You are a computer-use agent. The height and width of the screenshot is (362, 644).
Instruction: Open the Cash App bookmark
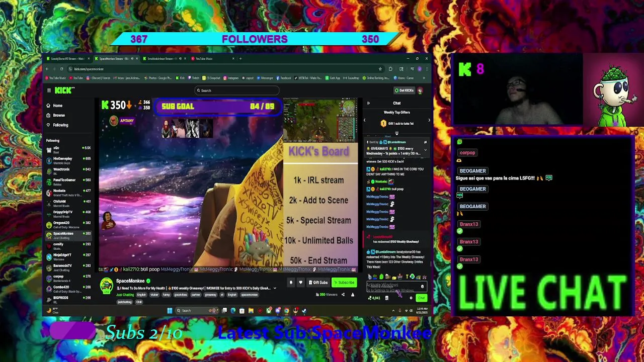pos(334,78)
